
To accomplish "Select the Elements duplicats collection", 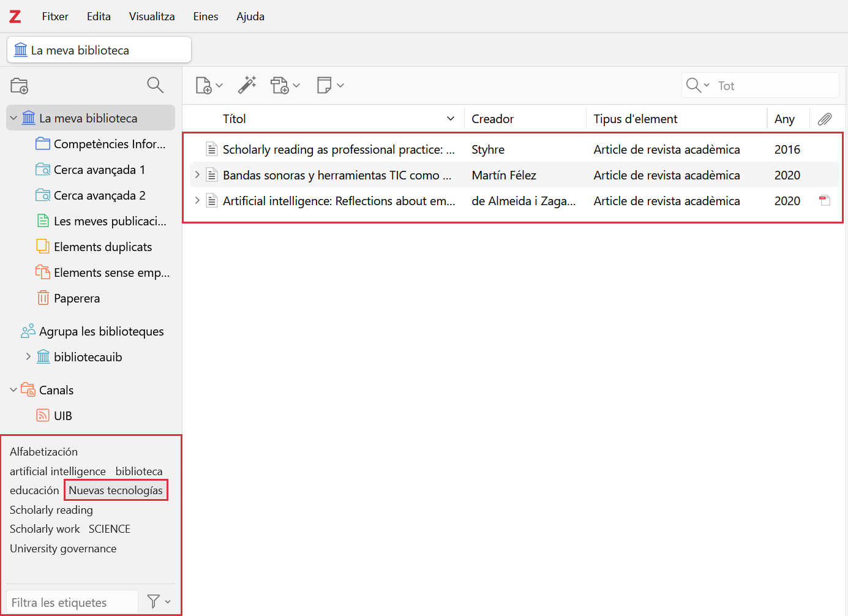I will pyautogui.click(x=103, y=247).
